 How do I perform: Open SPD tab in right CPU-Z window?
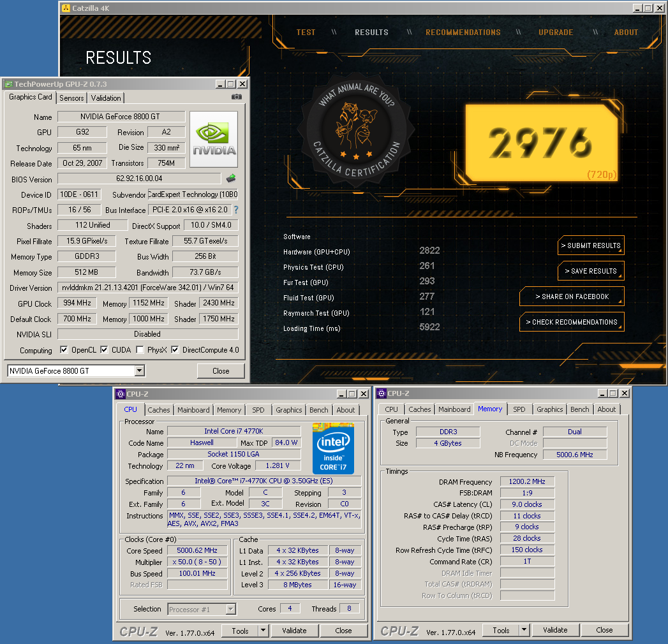tap(519, 409)
